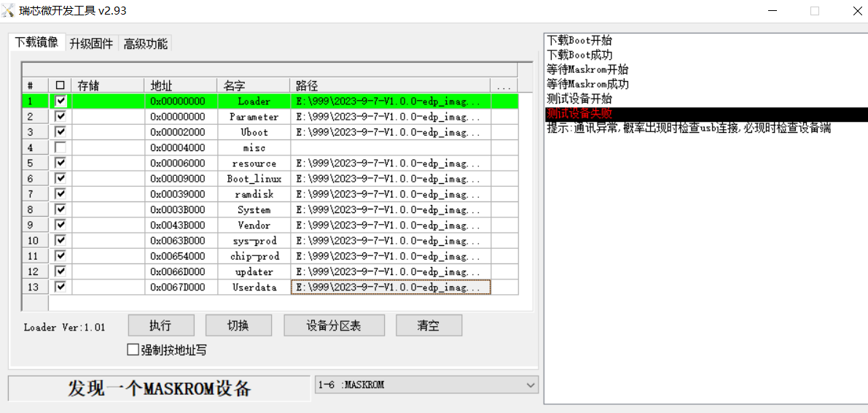Viewport: 868px width, 413px height.
Task: Uncheck the Userdata row checkbox
Action: (x=60, y=287)
